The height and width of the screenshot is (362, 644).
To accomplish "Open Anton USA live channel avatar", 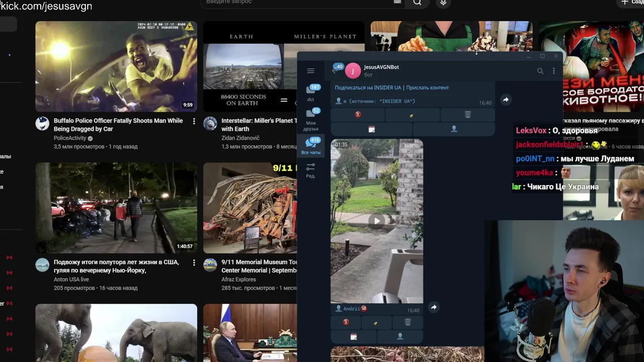I will point(42,265).
